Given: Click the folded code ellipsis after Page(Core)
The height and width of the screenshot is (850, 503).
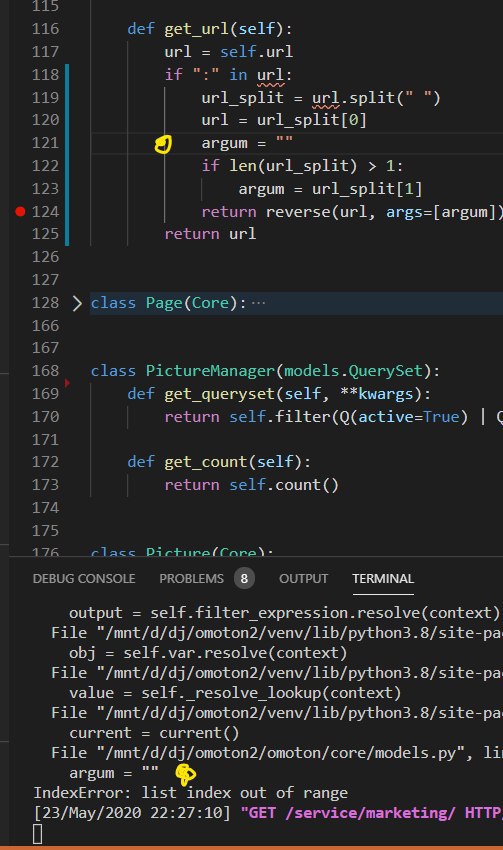Looking at the screenshot, I should (259, 303).
